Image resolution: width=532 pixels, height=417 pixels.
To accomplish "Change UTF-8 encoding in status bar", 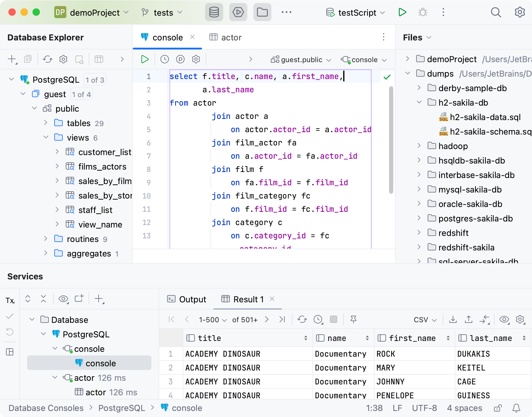I will 425,408.
